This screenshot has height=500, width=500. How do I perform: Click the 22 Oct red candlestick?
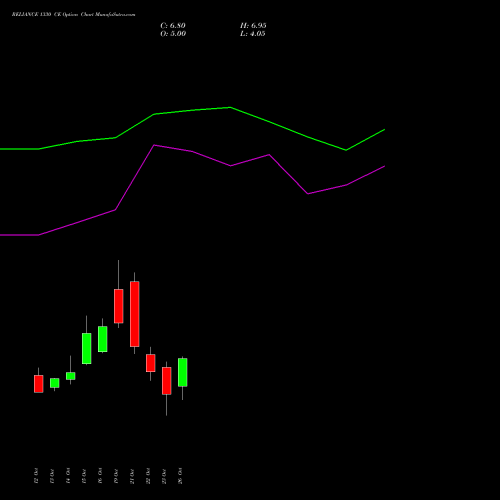151,363
